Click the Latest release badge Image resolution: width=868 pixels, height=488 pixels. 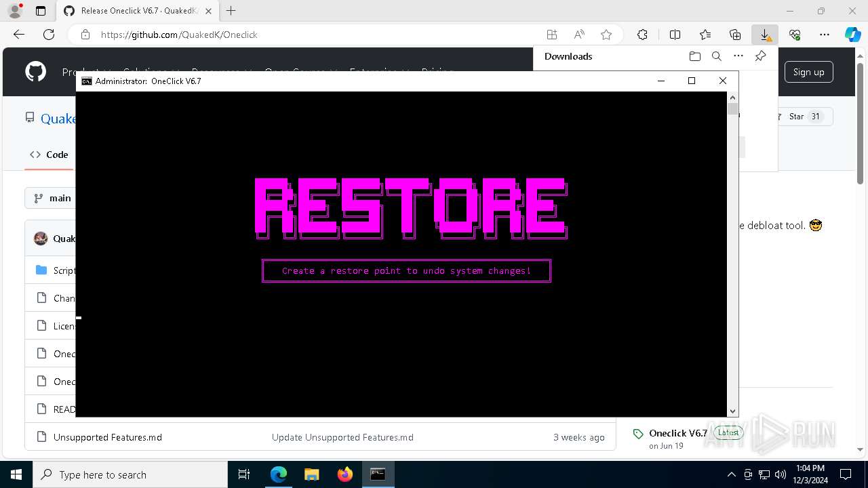[728, 432]
